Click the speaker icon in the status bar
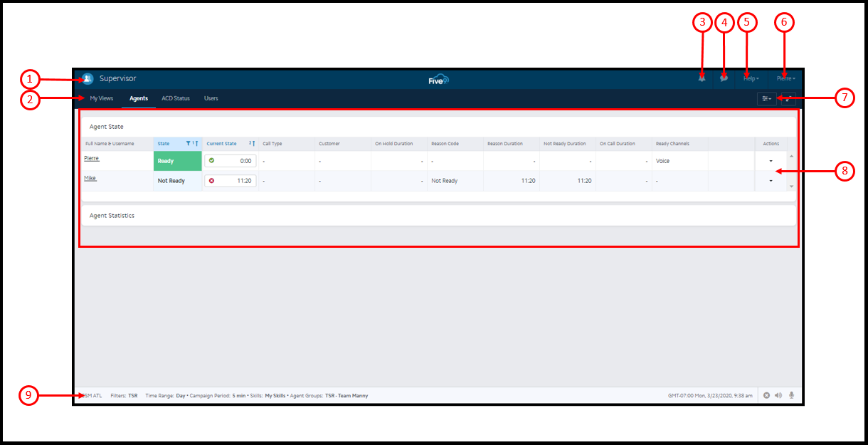 [778, 395]
